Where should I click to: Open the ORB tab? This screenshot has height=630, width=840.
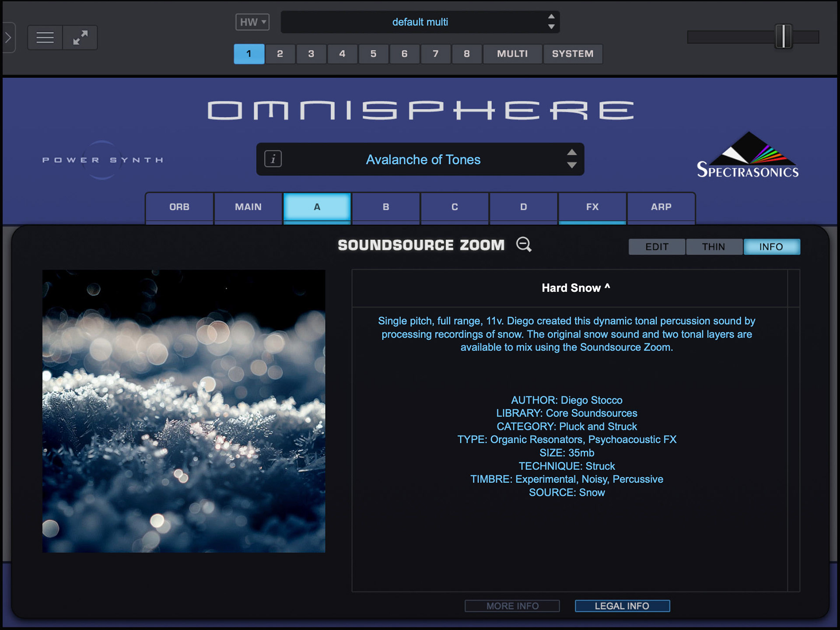(179, 207)
